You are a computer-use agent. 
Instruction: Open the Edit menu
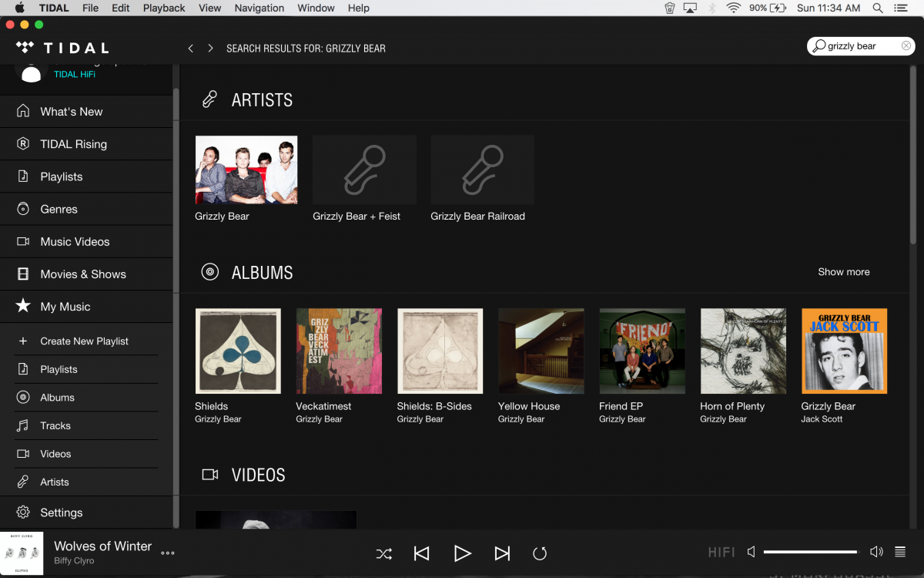(x=120, y=8)
